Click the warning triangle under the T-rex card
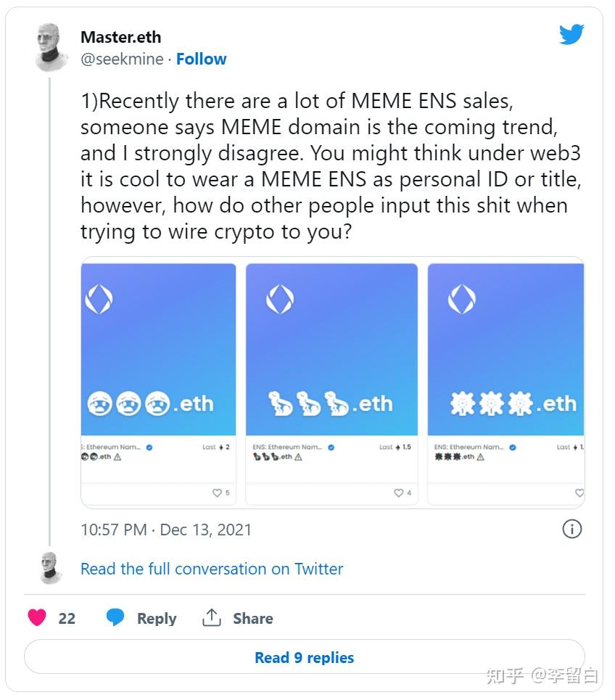 (x=298, y=457)
